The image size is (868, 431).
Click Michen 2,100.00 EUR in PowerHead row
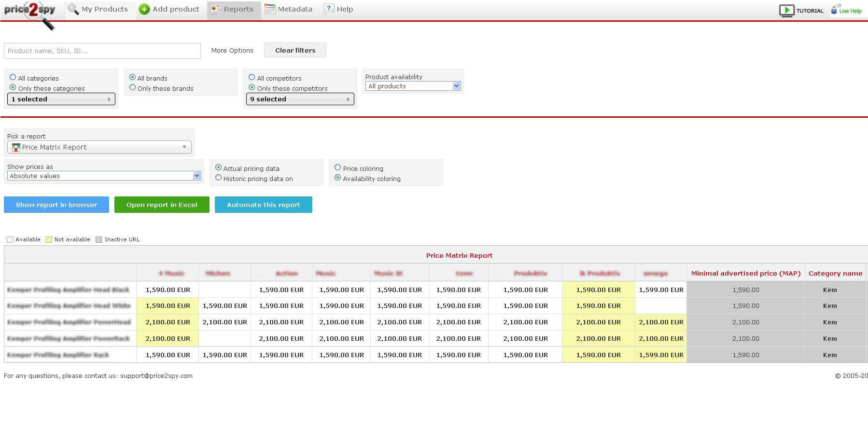(x=224, y=322)
